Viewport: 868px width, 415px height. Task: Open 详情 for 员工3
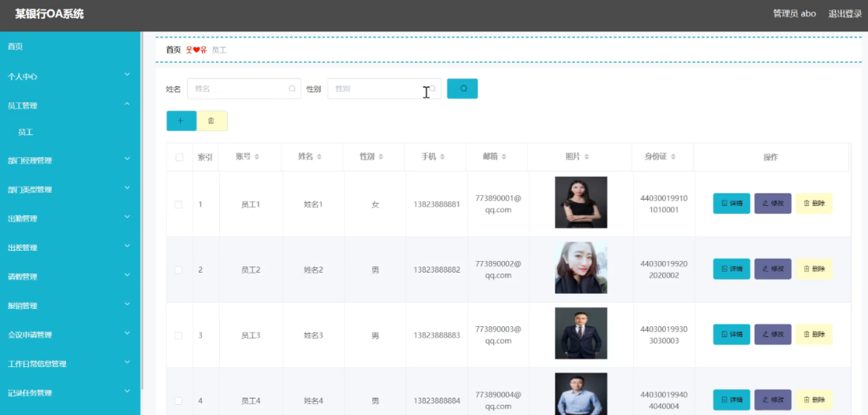click(x=731, y=334)
